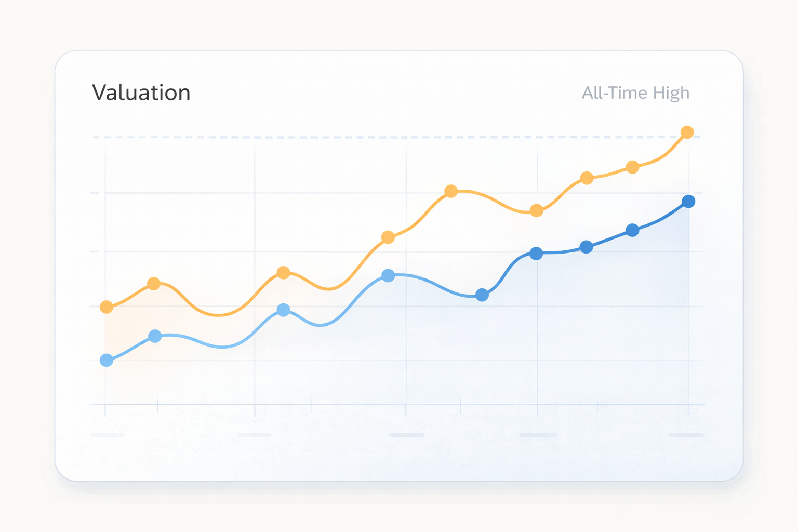798x532 pixels.
Task: Click the fourth orange data point from the left
Action: [388, 237]
